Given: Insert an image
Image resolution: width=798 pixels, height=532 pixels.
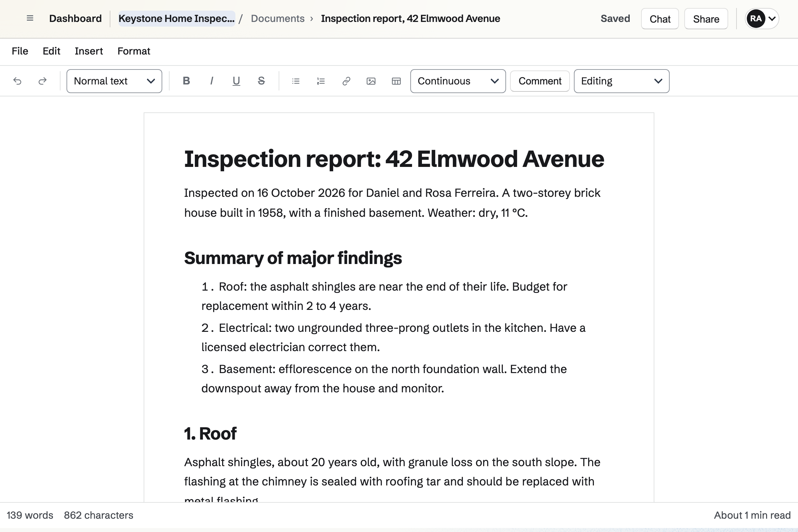Looking at the screenshot, I should pyautogui.click(x=371, y=81).
